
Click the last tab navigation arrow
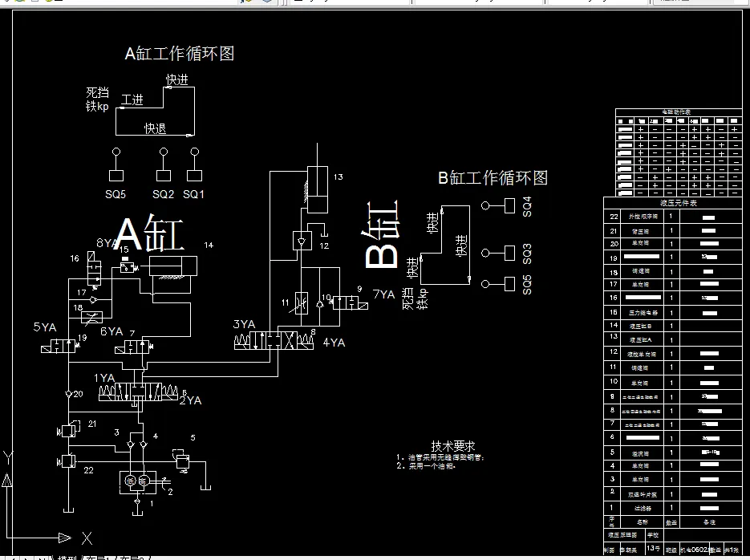click(44, 555)
